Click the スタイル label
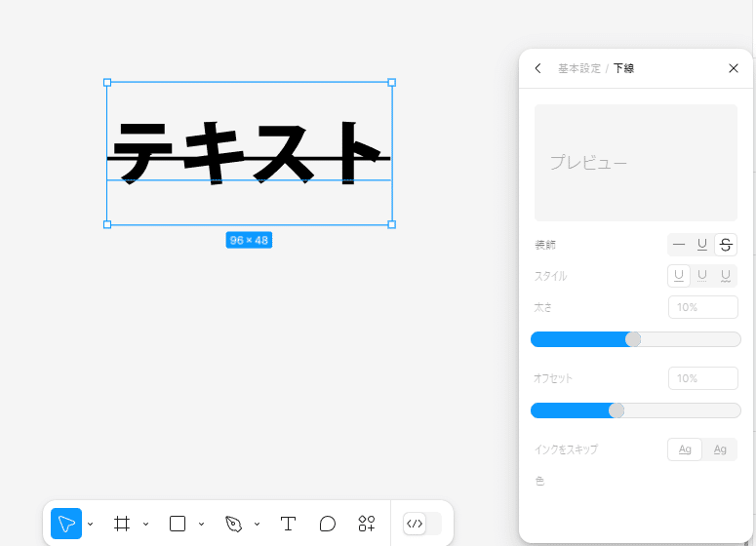This screenshot has width=756, height=546. (550, 276)
